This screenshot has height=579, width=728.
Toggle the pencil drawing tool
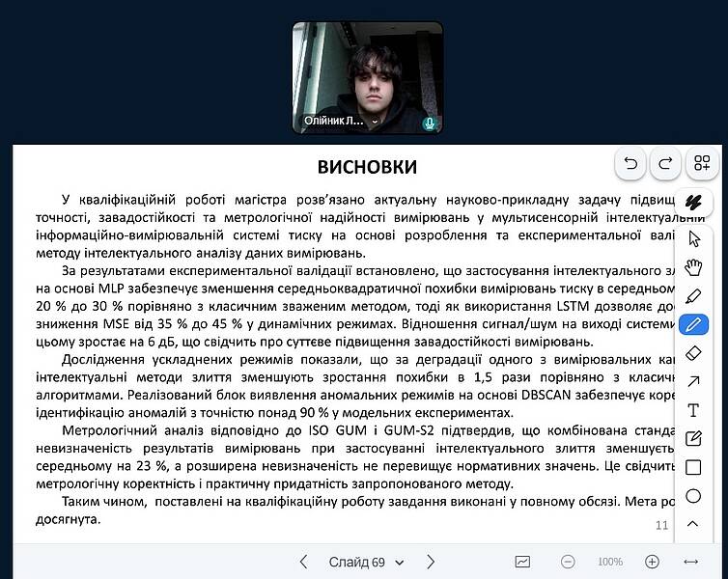692,324
